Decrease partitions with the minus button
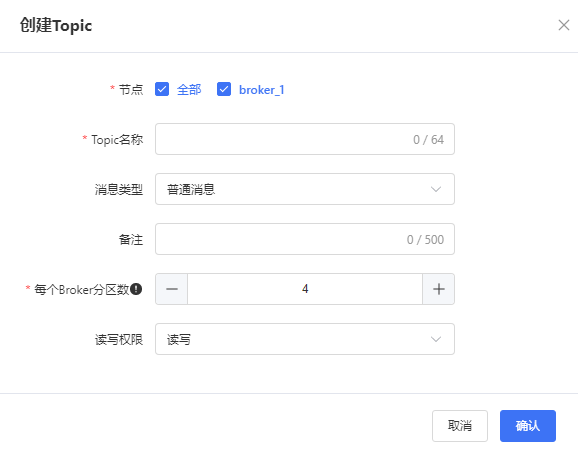The image size is (578, 457). tap(171, 289)
